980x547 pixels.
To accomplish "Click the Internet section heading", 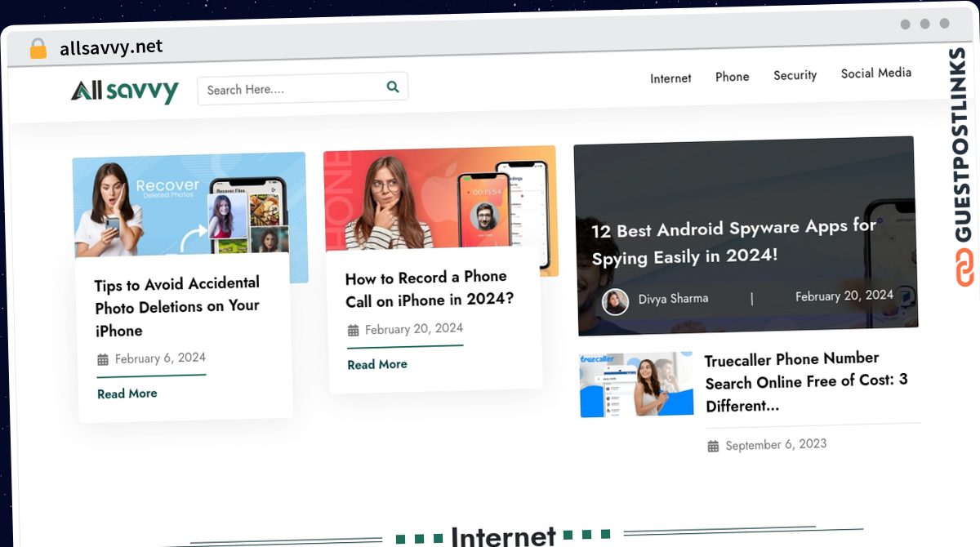I will pos(503,536).
